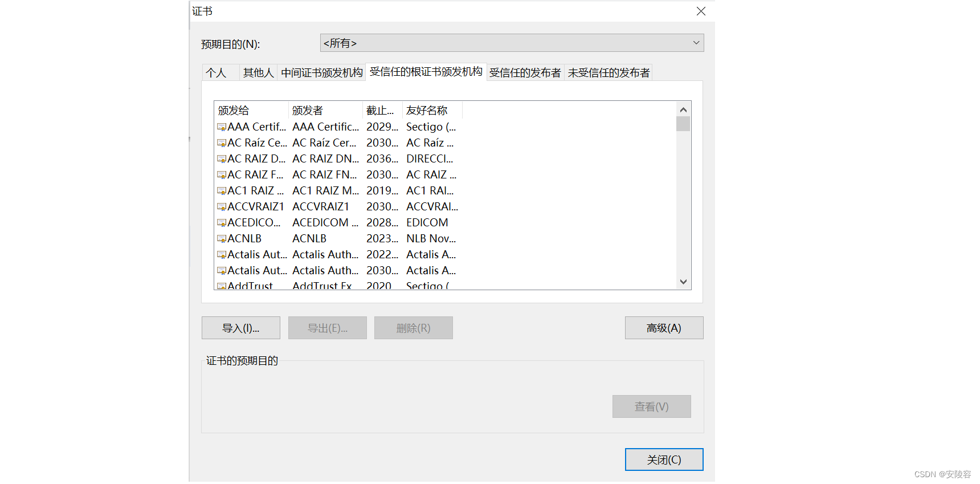
Task: Click the 关闭(C) button
Action: coord(664,459)
